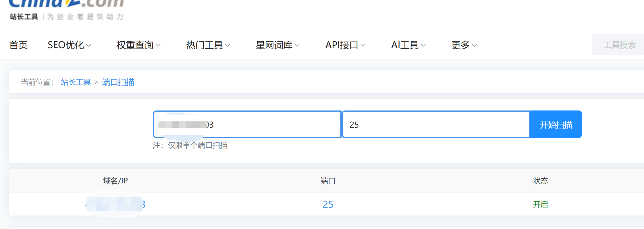Click the domain/IP input field
This screenshot has height=229, width=644.
[x=247, y=124]
